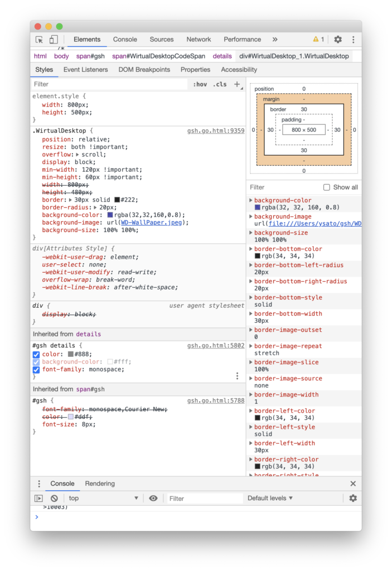The image size is (392, 571).
Task: Switch to the Network tab
Action: coord(199,40)
